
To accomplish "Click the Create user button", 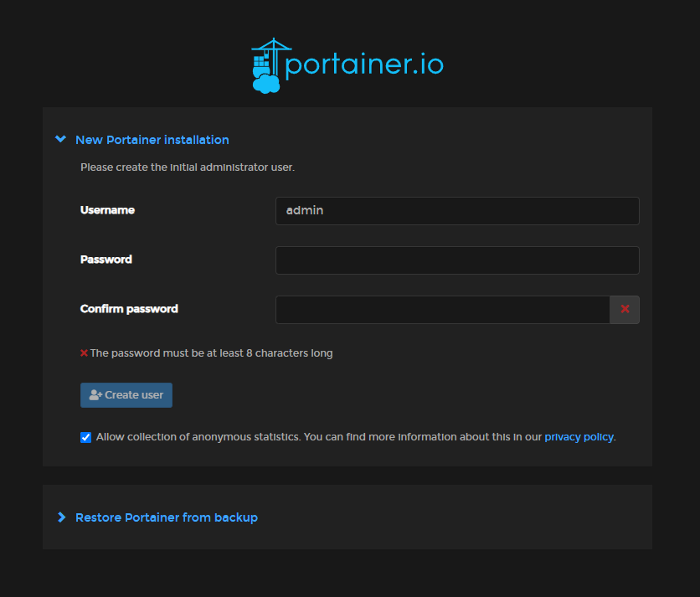I will pos(126,395).
